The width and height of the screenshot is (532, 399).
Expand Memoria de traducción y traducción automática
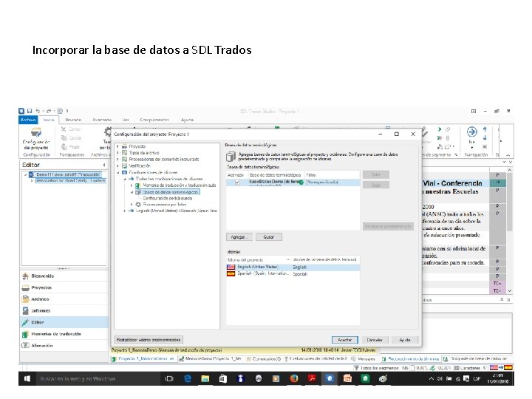[x=132, y=185]
